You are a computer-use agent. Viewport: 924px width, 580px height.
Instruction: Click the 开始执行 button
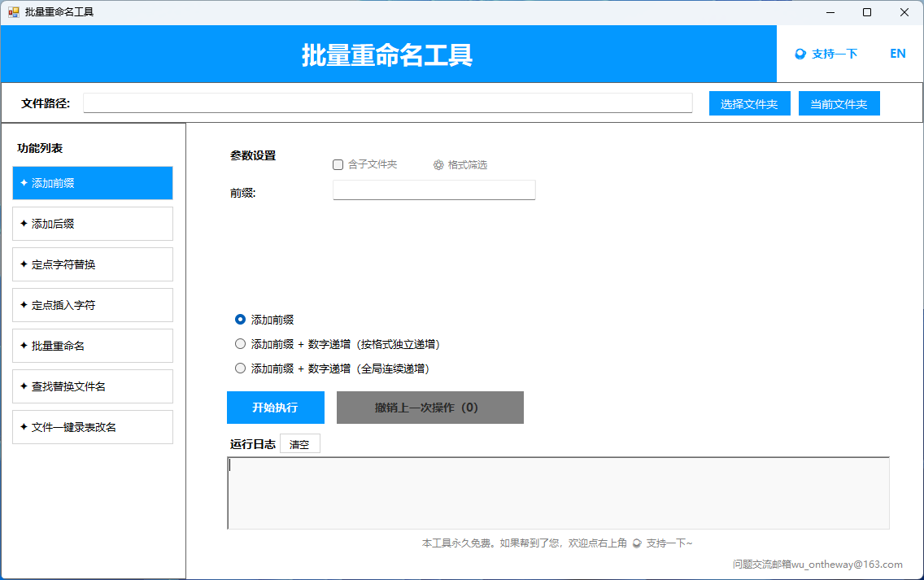pos(276,408)
